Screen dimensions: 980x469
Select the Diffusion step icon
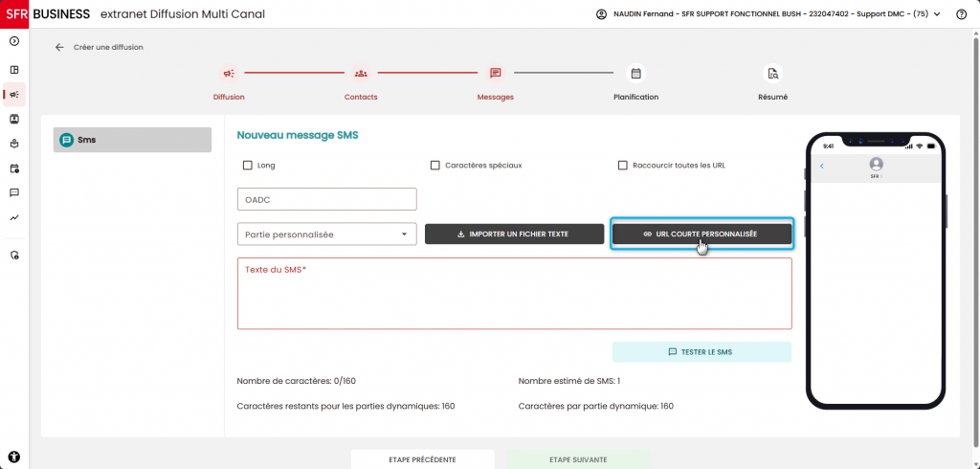point(229,74)
